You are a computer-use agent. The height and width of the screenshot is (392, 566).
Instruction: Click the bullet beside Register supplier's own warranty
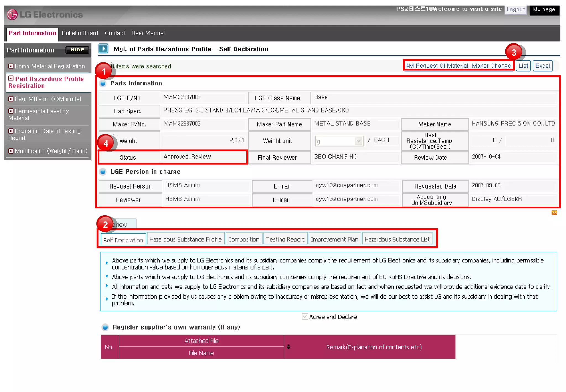tap(105, 327)
